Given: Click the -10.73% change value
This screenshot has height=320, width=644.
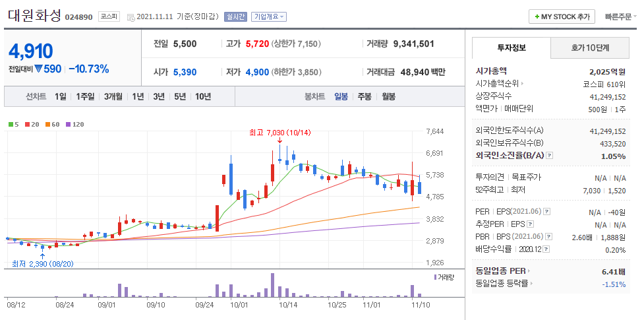Looking at the screenshot, I should pyautogui.click(x=89, y=69).
